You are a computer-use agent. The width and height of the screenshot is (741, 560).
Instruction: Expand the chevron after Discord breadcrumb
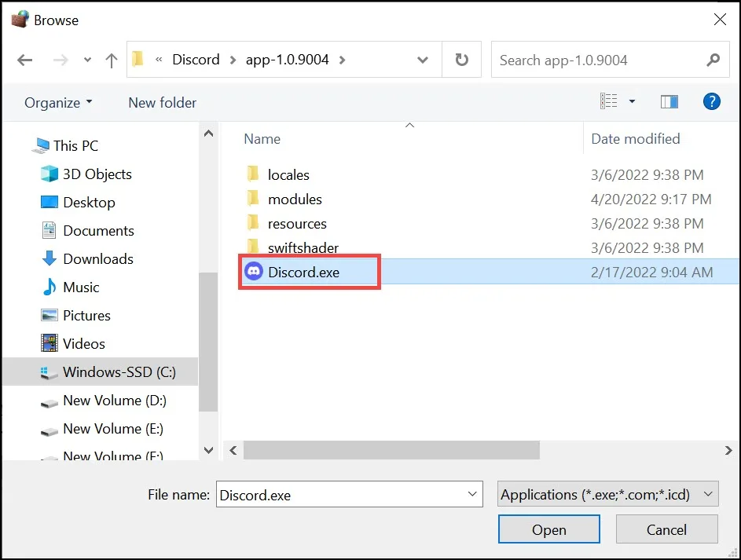pyautogui.click(x=233, y=60)
